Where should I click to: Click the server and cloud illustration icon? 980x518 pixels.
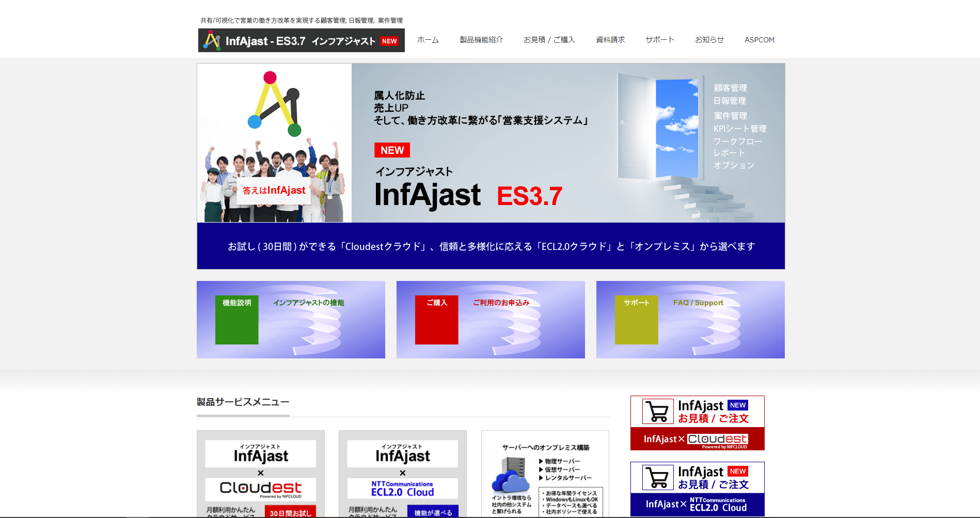pos(511,474)
